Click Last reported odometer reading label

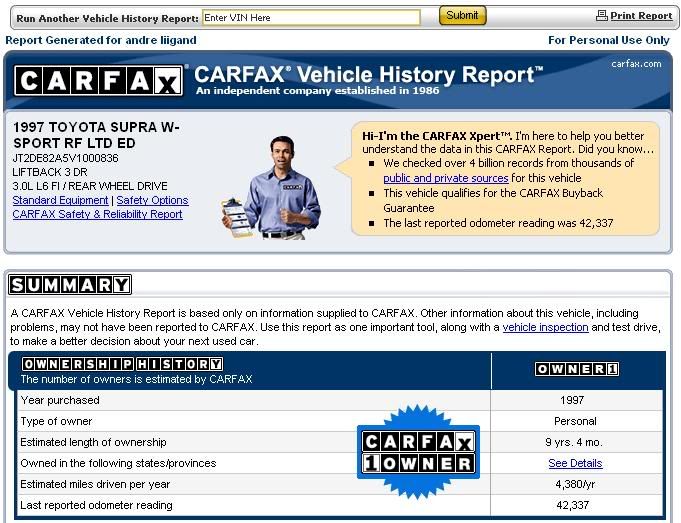(x=96, y=505)
